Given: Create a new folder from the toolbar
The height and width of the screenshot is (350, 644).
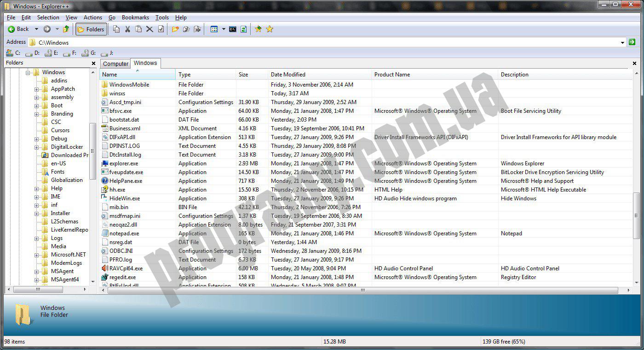Looking at the screenshot, I should coord(175,29).
